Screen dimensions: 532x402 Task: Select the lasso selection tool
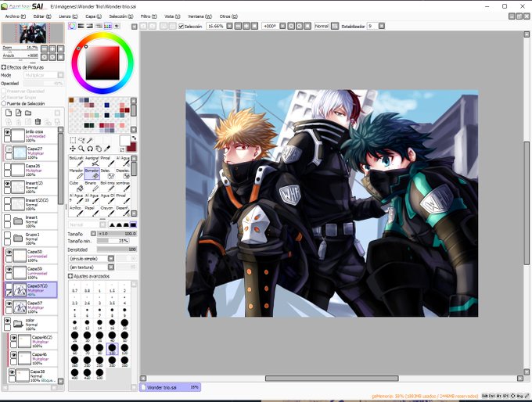81,140
